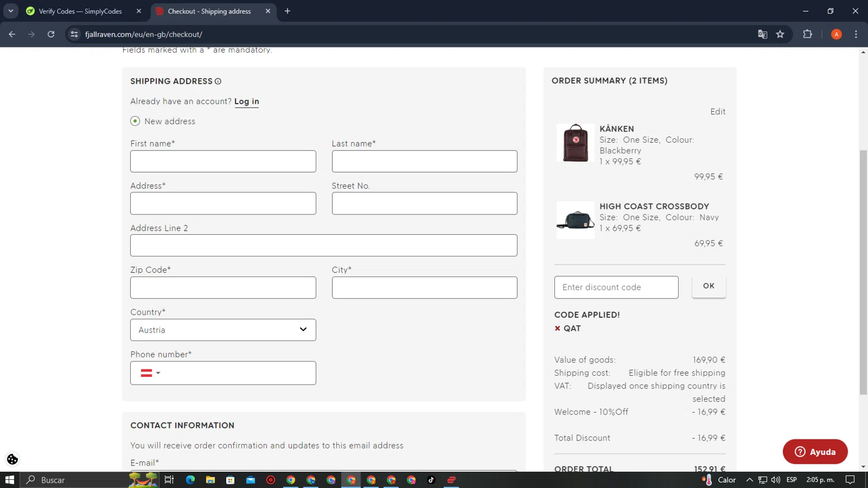The width and height of the screenshot is (868, 488).
Task: Click Edit in the order summary
Action: pos(718,112)
